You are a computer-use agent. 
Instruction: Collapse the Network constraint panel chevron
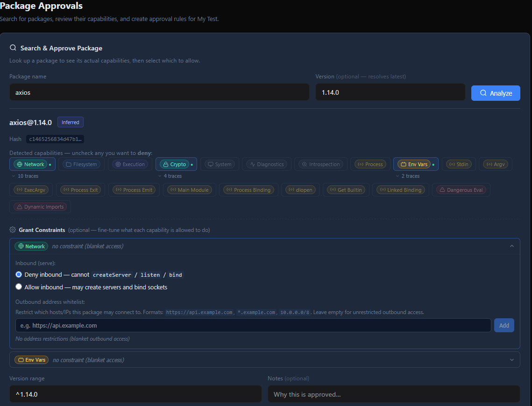[511, 246]
